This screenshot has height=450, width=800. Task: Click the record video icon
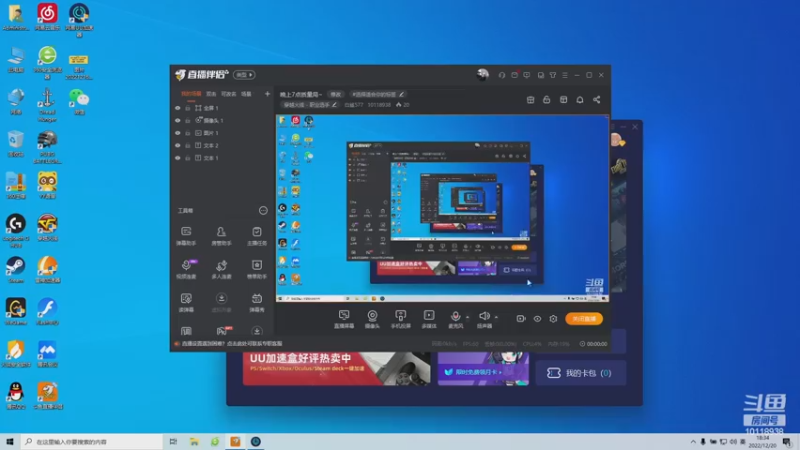pyautogui.click(x=521, y=318)
